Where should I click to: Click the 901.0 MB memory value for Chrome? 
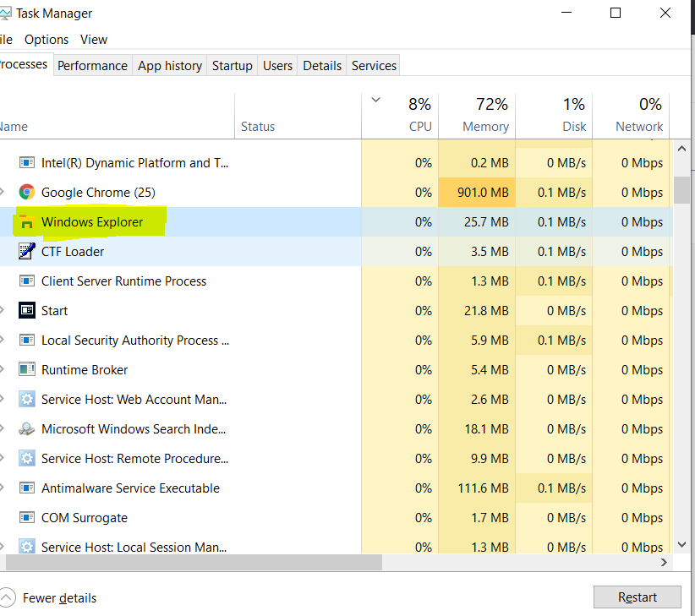tap(483, 193)
